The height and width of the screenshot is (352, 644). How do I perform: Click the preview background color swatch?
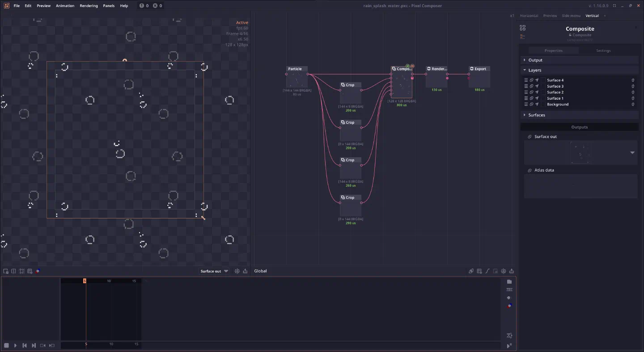pyautogui.click(x=38, y=271)
